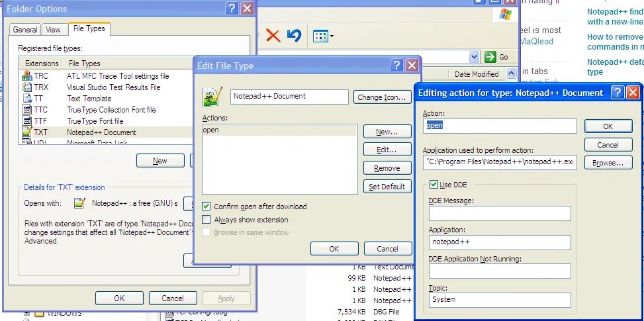Click the Browse... button
644x321 pixels.
(x=608, y=163)
